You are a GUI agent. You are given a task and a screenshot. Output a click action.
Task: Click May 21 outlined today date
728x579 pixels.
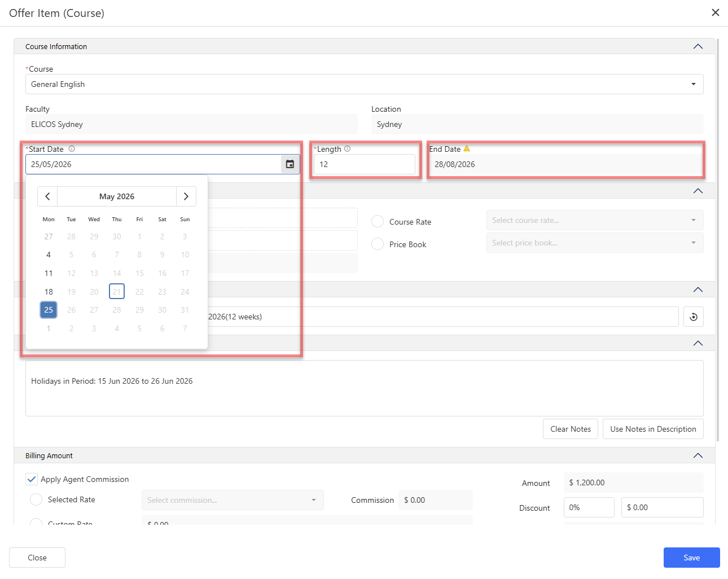coord(117,292)
